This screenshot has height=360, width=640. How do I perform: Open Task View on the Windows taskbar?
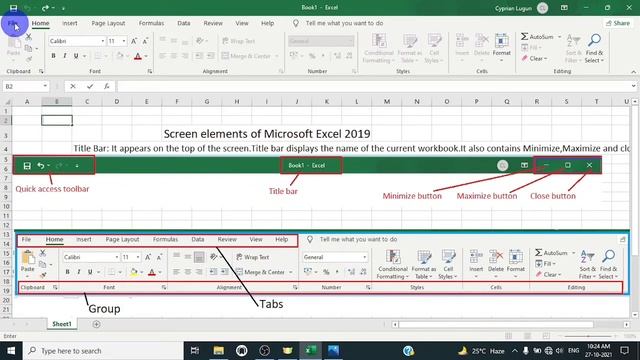(x=195, y=351)
